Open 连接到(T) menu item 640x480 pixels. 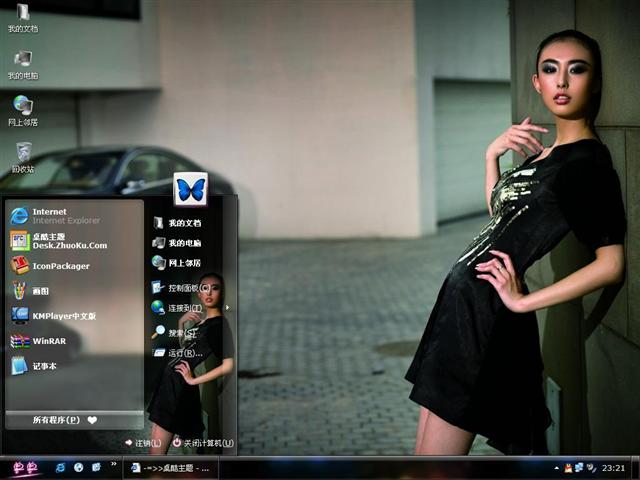pos(177,308)
